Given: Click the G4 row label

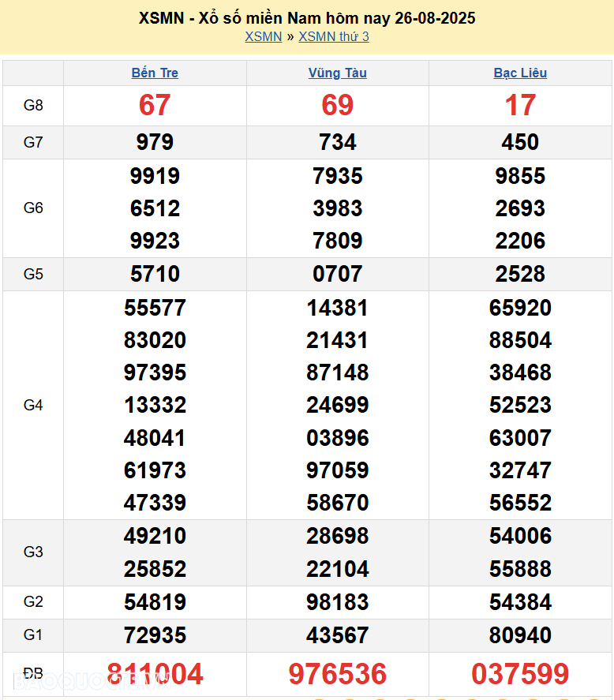Looking at the screenshot, I should 33,405.
